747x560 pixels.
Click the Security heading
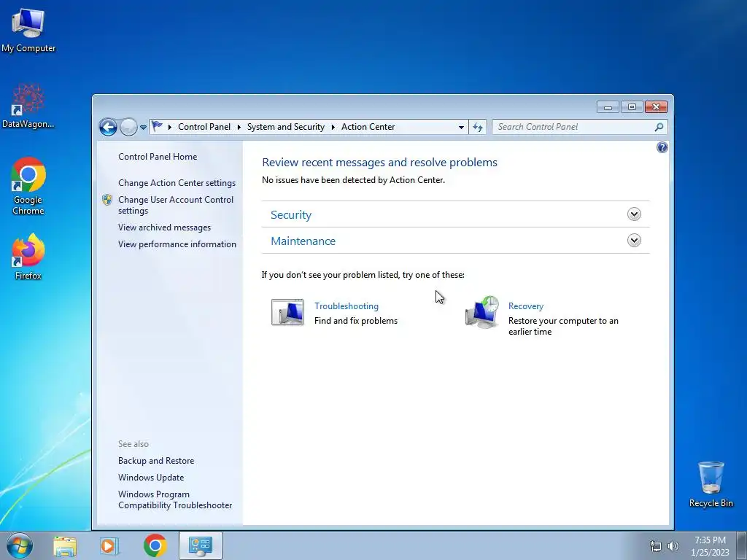point(291,215)
